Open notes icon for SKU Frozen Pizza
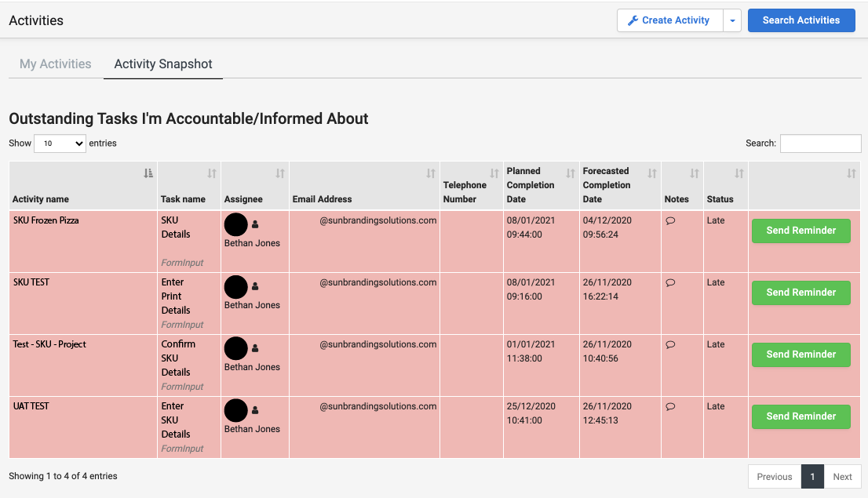The width and height of the screenshot is (868, 498). (670, 221)
